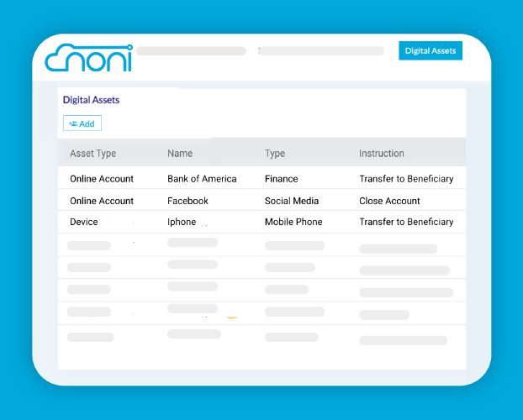Viewport: 523px width, 420px height.
Task: Click the Mobile Phone type cell
Action: pyautogui.click(x=293, y=222)
